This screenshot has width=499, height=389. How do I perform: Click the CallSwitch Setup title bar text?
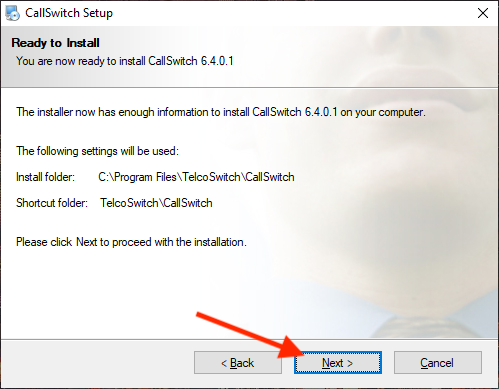[x=69, y=13]
